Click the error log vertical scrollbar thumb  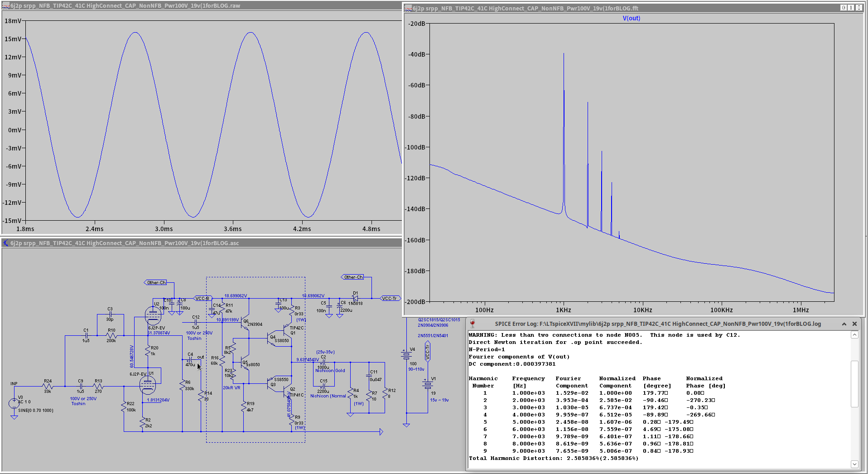[854, 383]
